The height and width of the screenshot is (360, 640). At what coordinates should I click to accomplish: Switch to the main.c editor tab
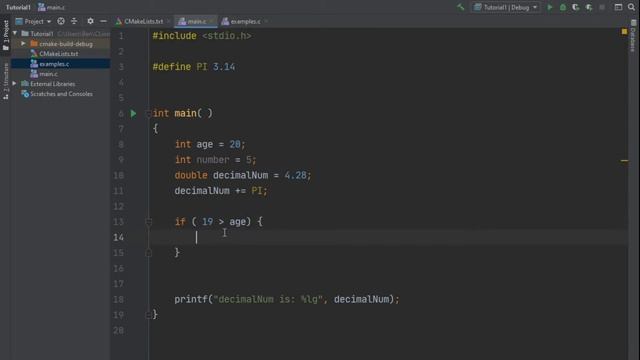point(197,21)
